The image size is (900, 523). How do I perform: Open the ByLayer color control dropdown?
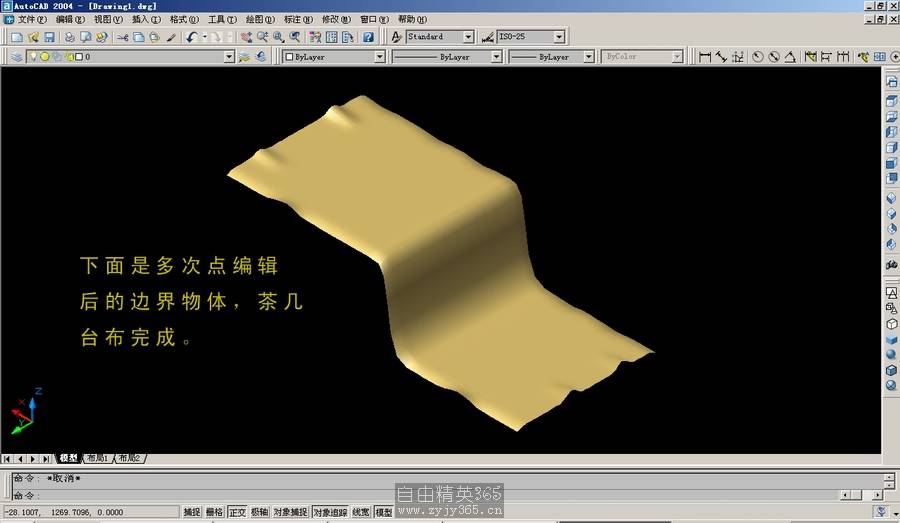point(379,57)
